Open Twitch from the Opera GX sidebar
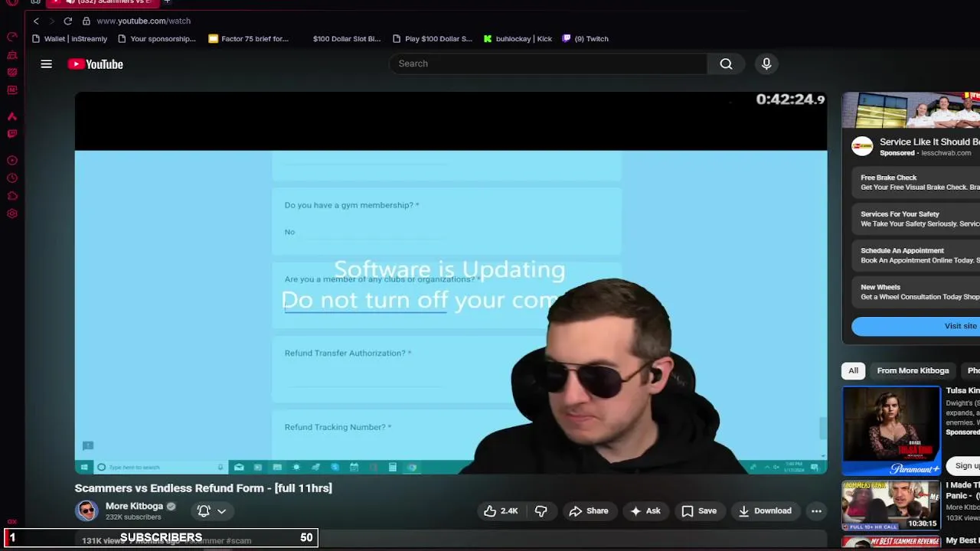The width and height of the screenshot is (980, 551). coord(12,134)
